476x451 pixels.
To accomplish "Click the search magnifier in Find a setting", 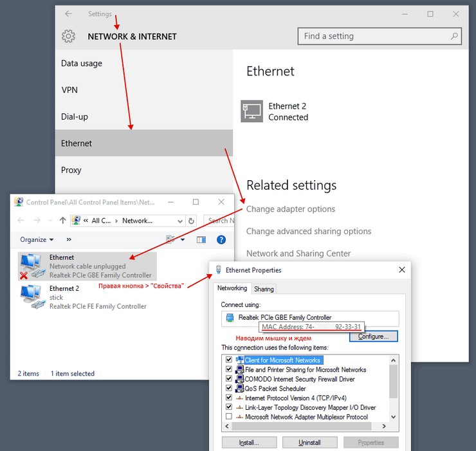I will coord(454,36).
